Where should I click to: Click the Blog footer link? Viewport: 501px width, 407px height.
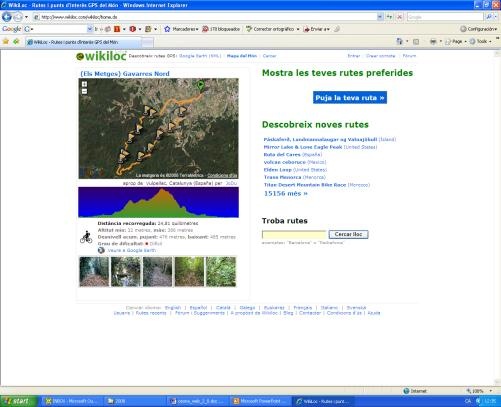288,313
